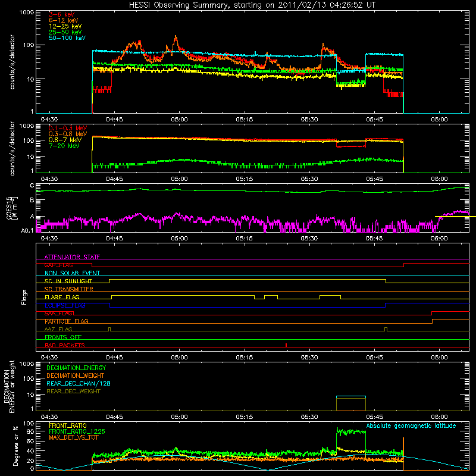Image resolution: width=476 pixels, height=476 pixels.
Task: Click the 04:45 tick under the GOES plot
Action: [x=114, y=239]
